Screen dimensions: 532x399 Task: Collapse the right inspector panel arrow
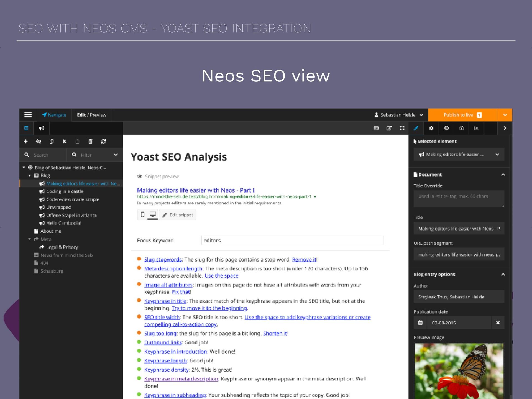click(x=505, y=128)
